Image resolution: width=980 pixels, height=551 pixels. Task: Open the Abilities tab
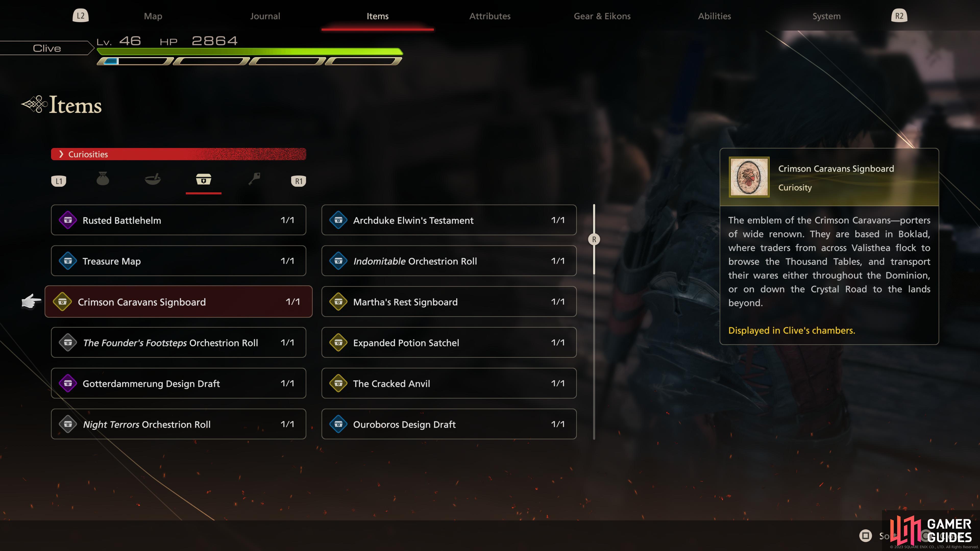(x=715, y=16)
